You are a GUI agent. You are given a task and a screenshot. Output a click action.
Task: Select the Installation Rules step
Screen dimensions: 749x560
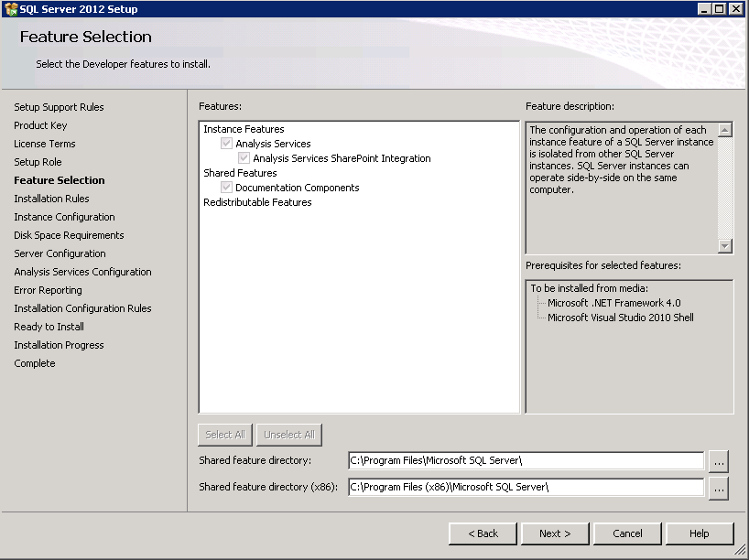click(x=51, y=199)
